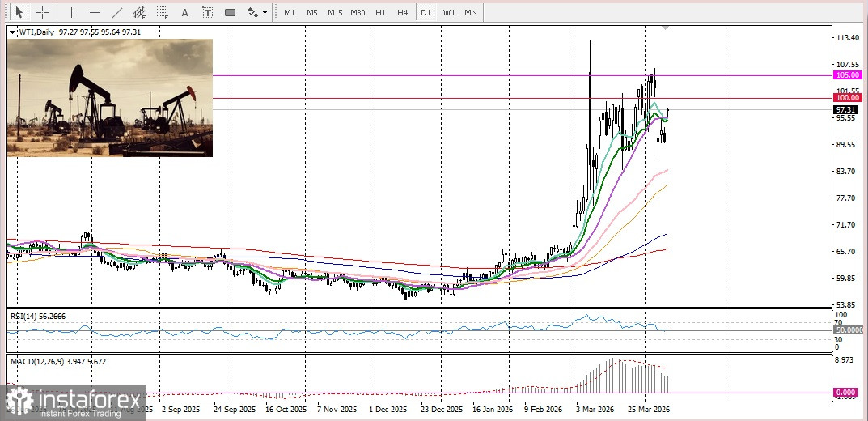Choose the horizontal line drawing tool
The height and width of the screenshot is (421, 868).
click(94, 12)
